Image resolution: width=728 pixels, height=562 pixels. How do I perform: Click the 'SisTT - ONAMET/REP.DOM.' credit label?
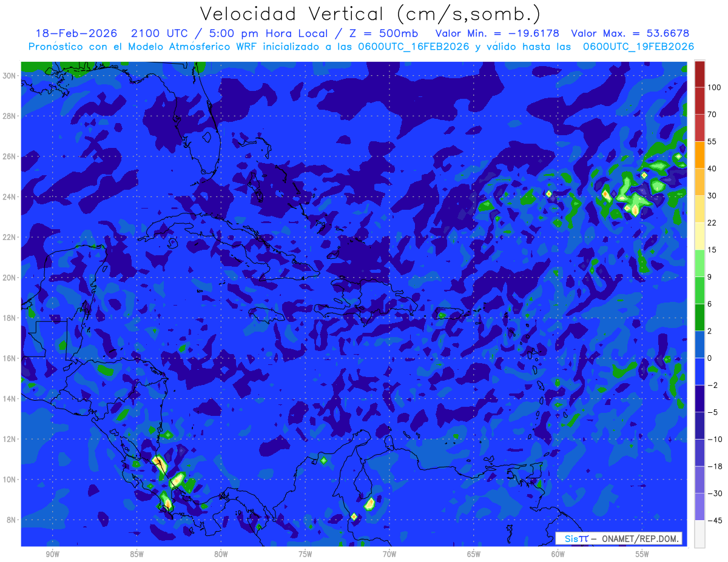tap(620, 538)
